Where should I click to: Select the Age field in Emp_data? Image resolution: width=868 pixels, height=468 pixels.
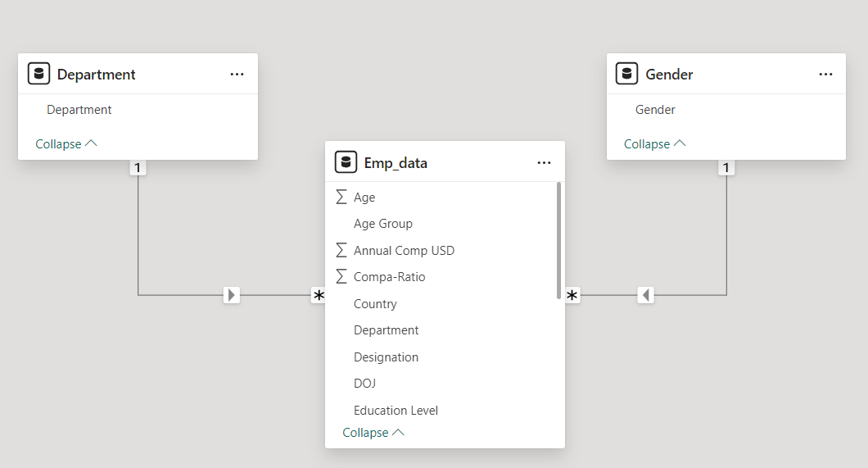[364, 197]
